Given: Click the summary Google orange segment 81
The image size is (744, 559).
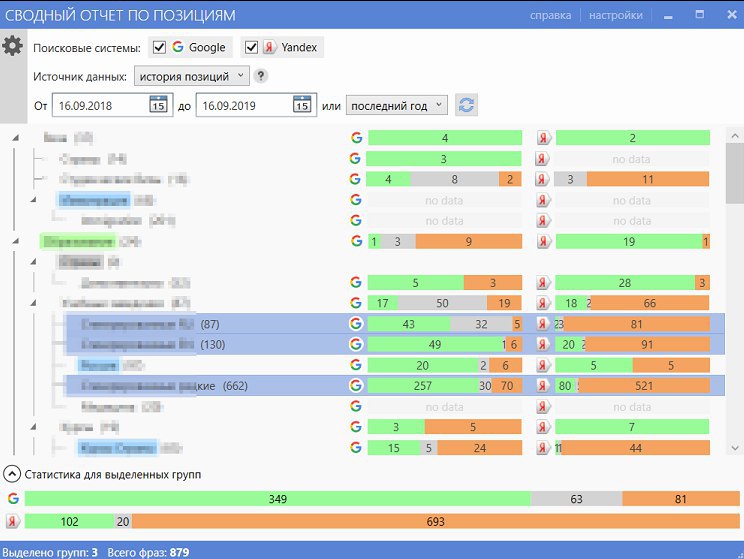Looking at the screenshot, I should 681,499.
